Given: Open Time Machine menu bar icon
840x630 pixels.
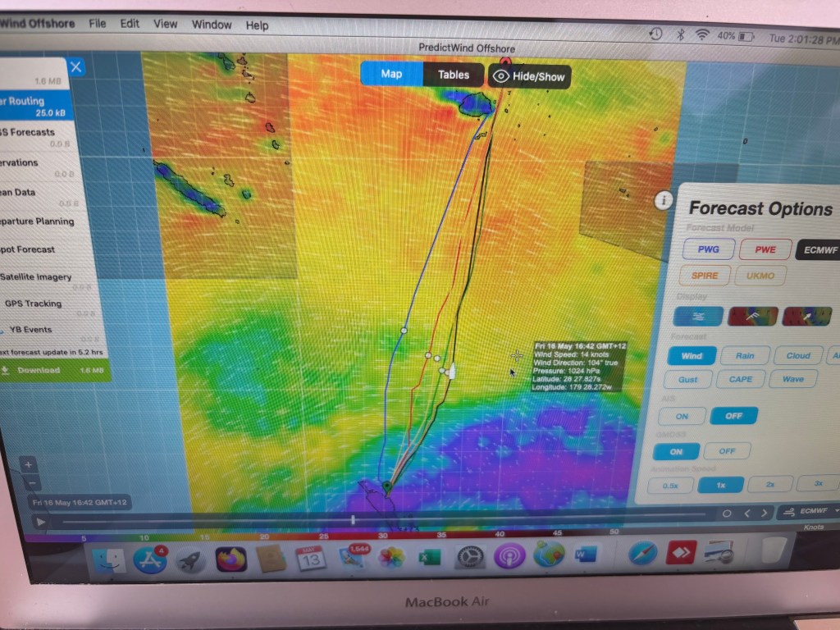Looking at the screenshot, I should click(x=656, y=34).
